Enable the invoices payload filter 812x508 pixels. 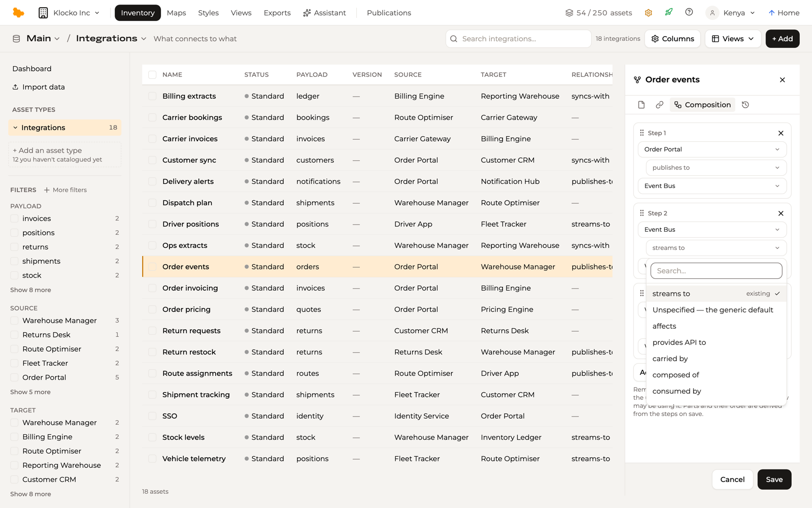tap(14, 218)
